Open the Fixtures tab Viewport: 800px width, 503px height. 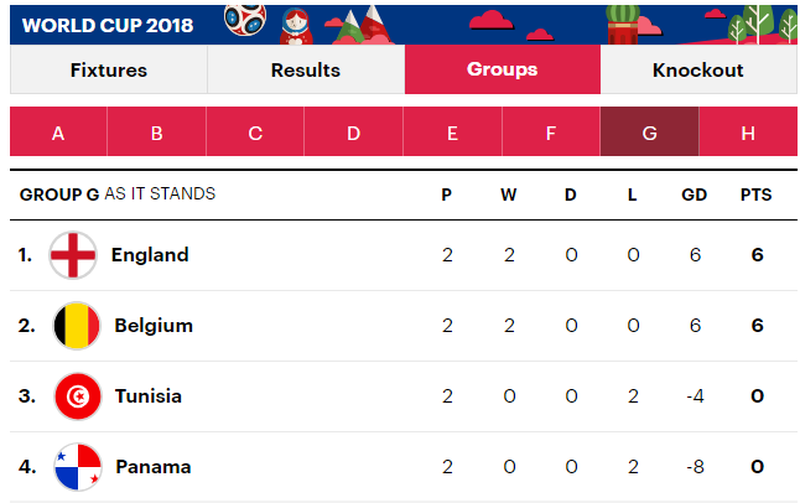click(x=108, y=70)
